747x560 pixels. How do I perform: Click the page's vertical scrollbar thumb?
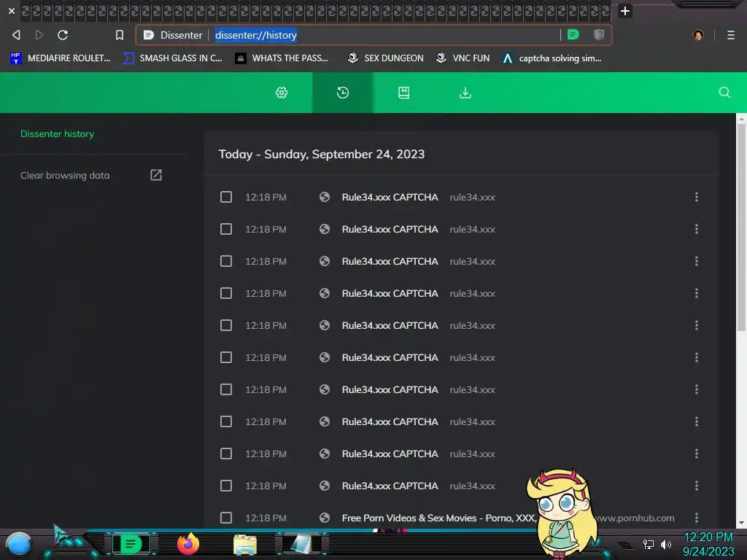click(741, 227)
